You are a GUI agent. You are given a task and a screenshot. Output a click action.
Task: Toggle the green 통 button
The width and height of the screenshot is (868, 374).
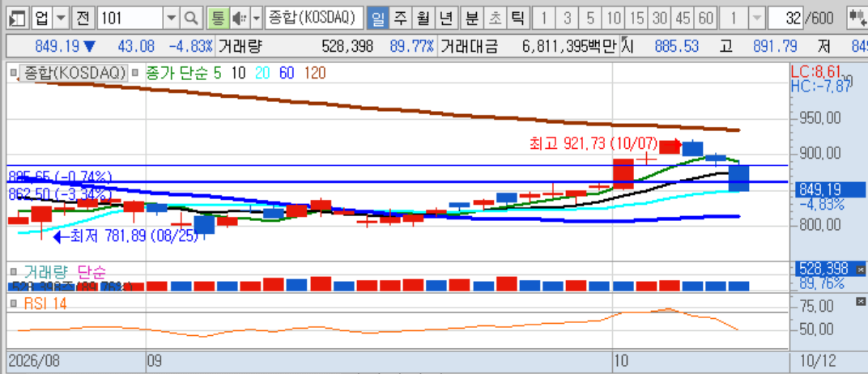pos(218,19)
